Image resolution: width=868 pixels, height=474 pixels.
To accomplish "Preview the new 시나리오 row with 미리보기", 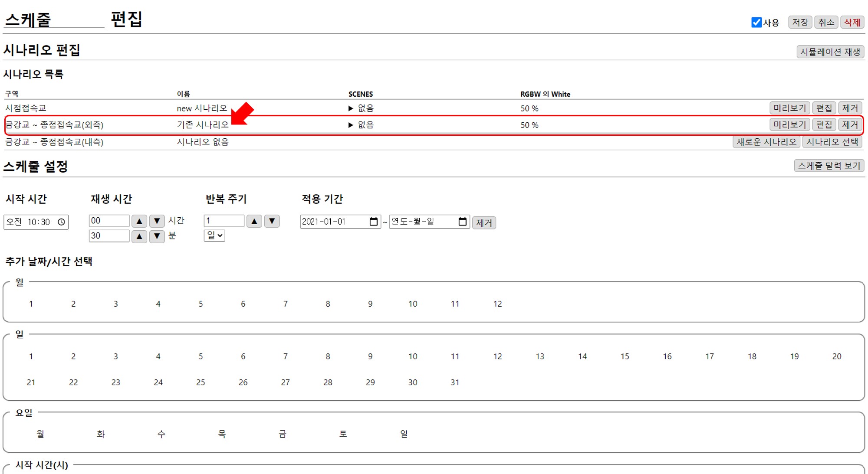I will pos(789,108).
